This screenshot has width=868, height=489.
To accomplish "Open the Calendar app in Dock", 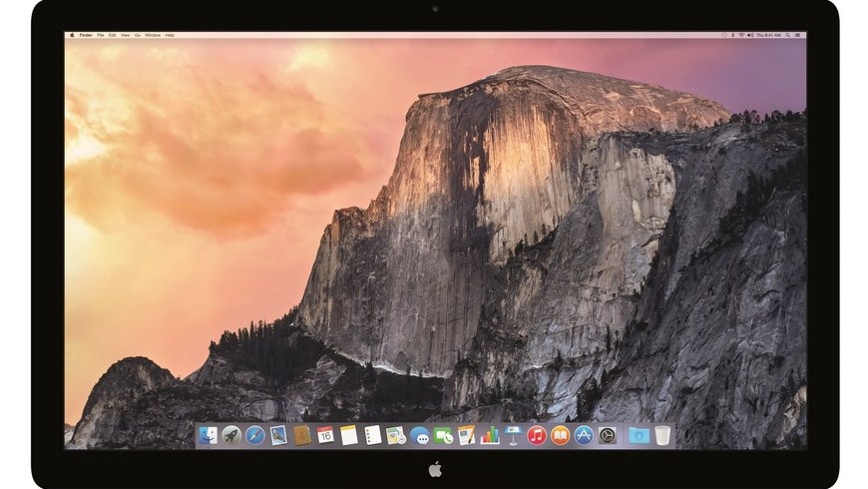I will click(x=325, y=435).
